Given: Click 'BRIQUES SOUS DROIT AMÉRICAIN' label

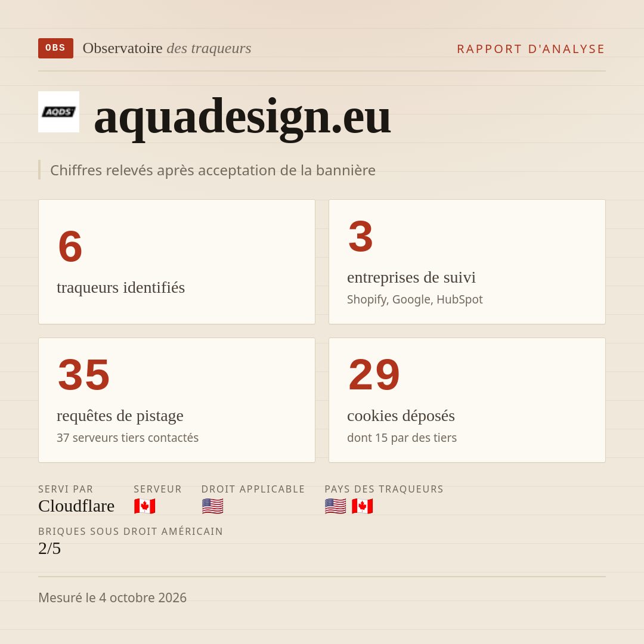Looking at the screenshot, I should click(131, 531).
